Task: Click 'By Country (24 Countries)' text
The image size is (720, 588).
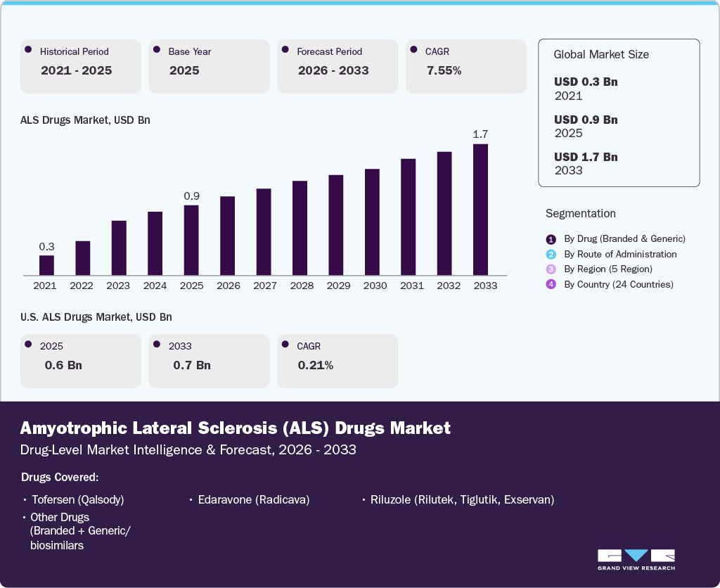Action: click(619, 284)
